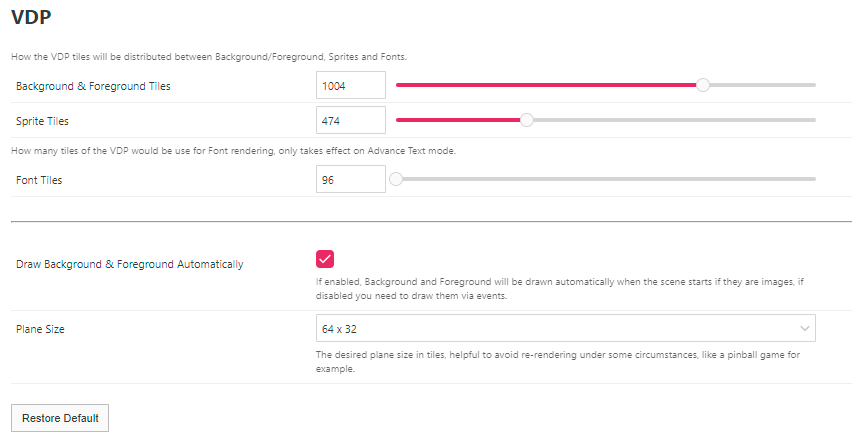This screenshot has height=441, width=852.
Task: Click pink filled part of Sprite Tiles slider
Action: tap(458, 121)
